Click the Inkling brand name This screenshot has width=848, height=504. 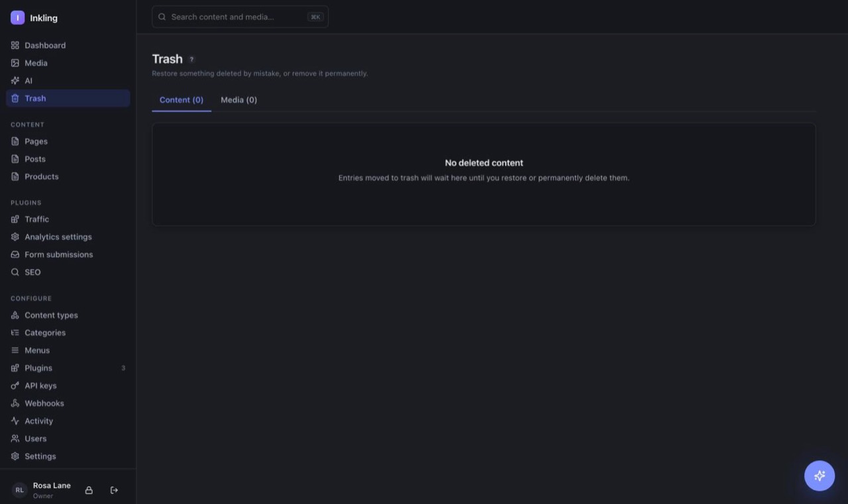pos(44,18)
